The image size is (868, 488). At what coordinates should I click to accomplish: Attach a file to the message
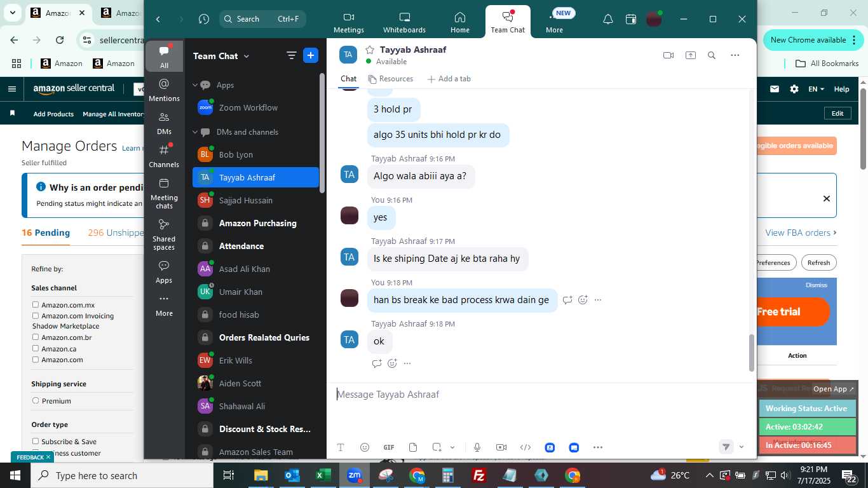point(413,447)
